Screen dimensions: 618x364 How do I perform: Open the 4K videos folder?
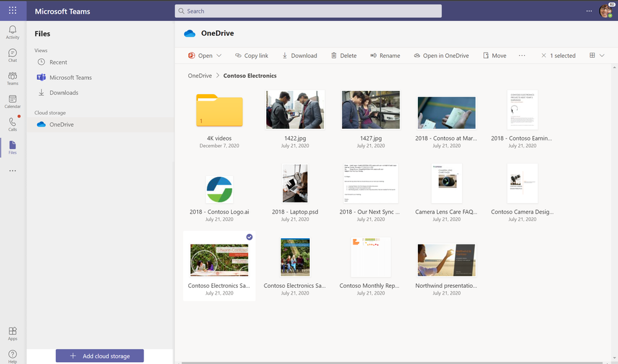coord(219,110)
